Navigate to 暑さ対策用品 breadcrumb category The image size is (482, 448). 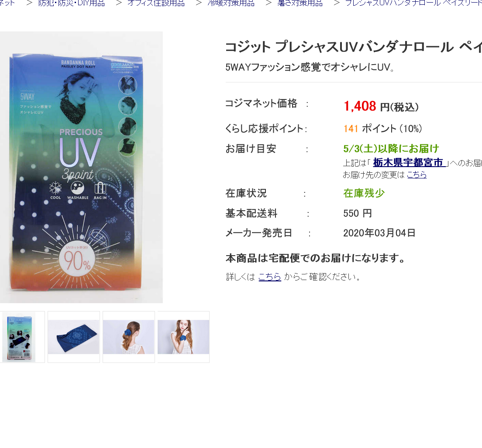(300, 3)
